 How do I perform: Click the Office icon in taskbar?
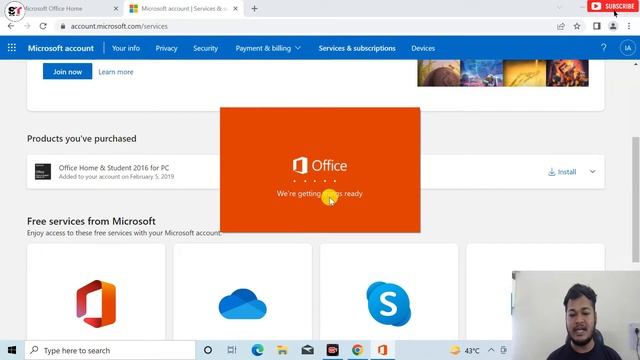click(x=382, y=350)
